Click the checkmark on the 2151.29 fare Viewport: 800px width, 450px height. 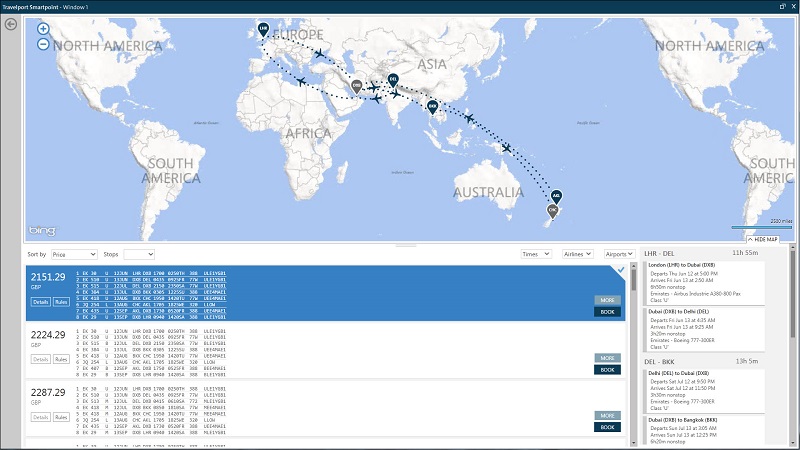click(620, 270)
